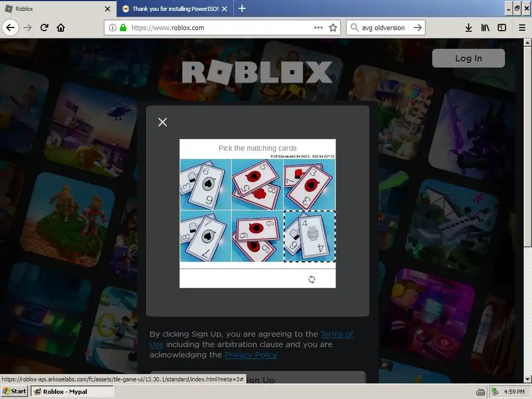Show site information via the info icon
The width and height of the screenshot is (532, 399).
(113, 28)
